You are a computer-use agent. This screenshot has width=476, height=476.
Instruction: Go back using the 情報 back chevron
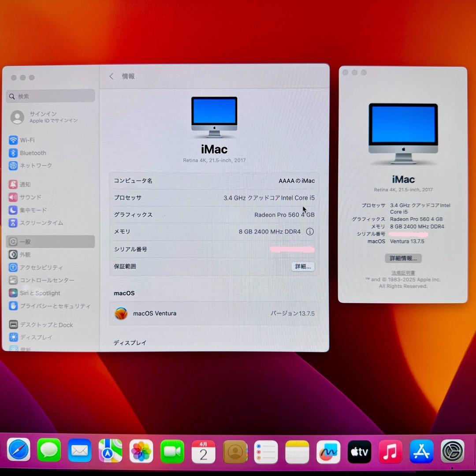112,76
